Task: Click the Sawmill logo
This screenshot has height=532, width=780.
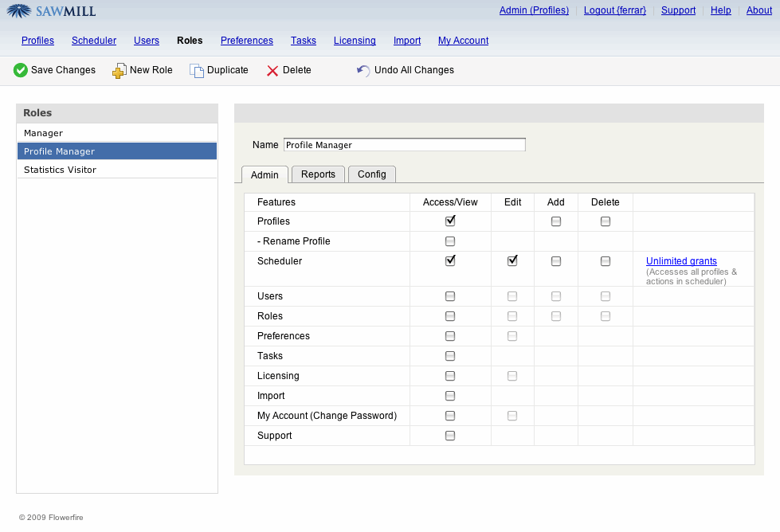Action: 52,11
